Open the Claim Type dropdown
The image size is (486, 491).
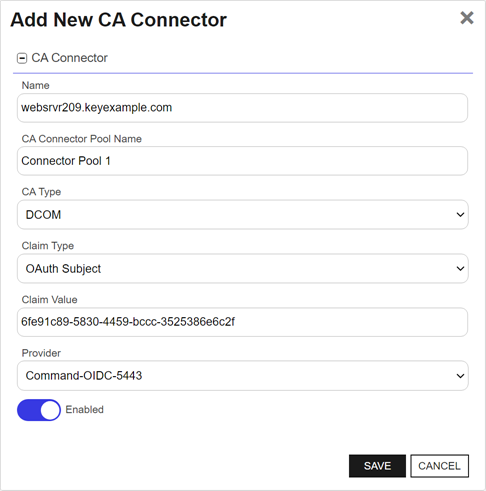(243, 269)
